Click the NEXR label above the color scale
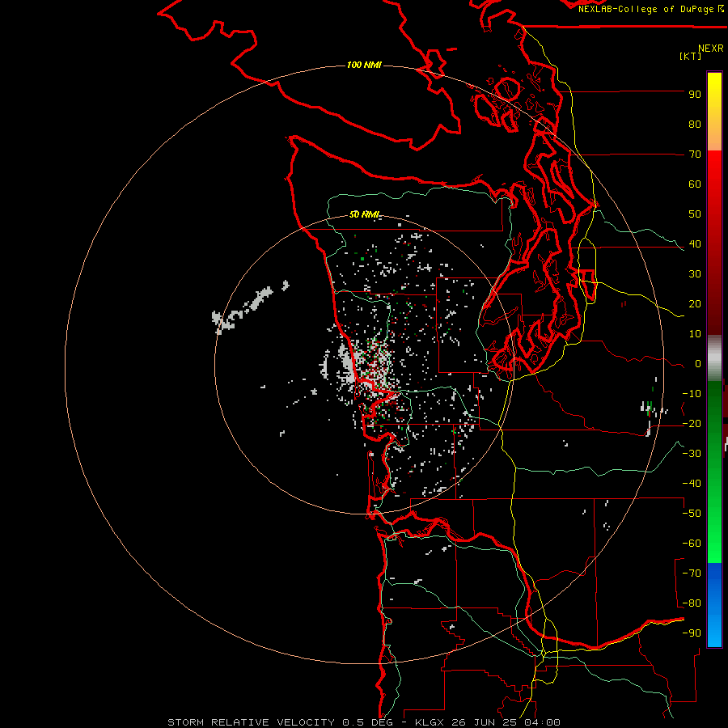Viewport: 728px width, 728px height. 710,49
